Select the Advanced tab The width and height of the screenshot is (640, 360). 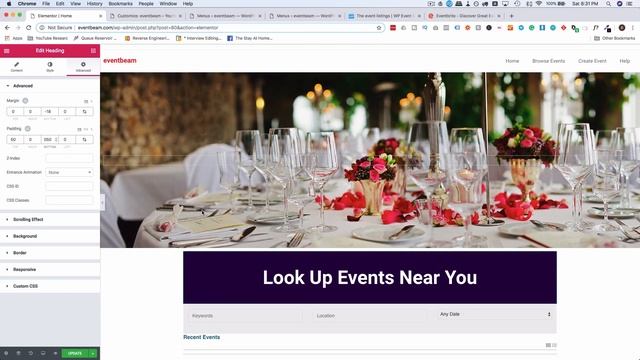[83, 67]
